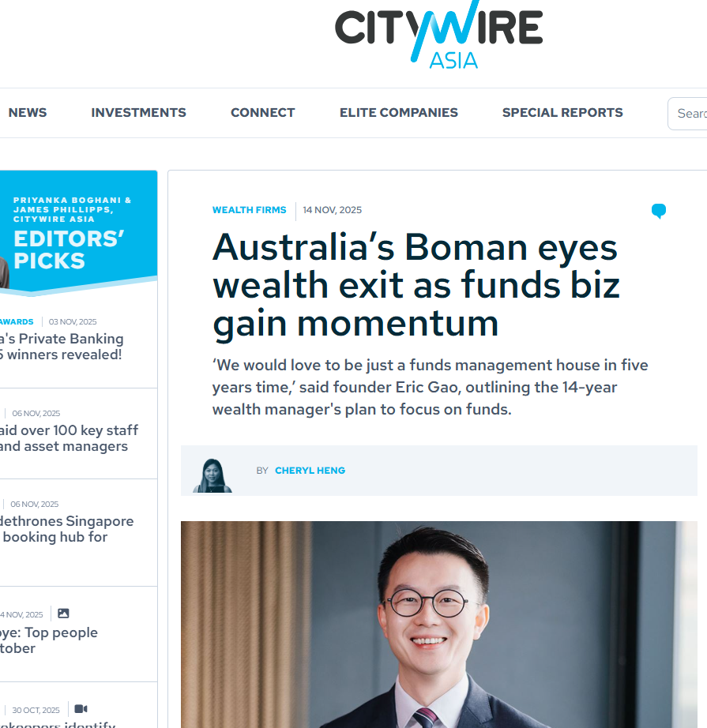This screenshot has width=707, height=728.
Task: Open the Private Banking winners revealed story
Action: click(62, 347)
